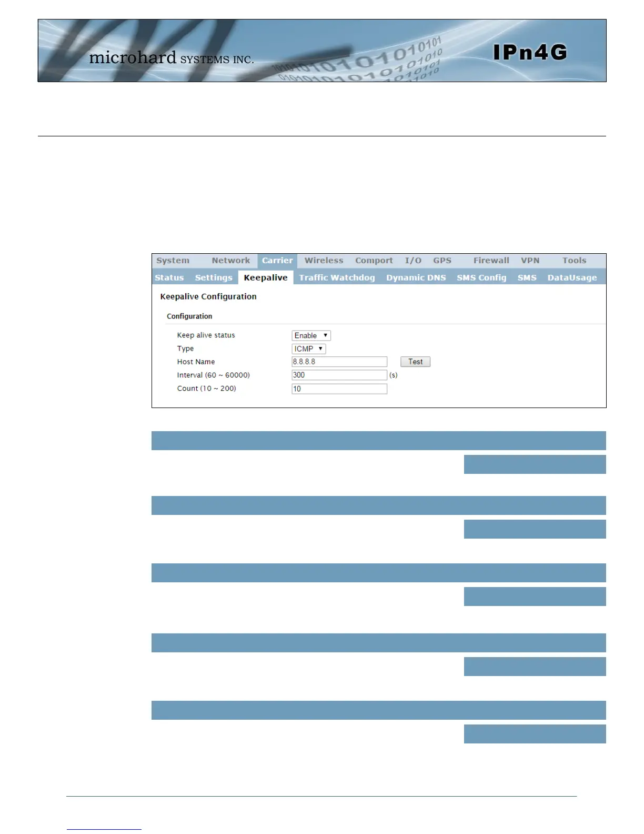Click the 'Host Name' label
Image resolution: width=644 pixels, height=834 pixels.
click(196, 362)
